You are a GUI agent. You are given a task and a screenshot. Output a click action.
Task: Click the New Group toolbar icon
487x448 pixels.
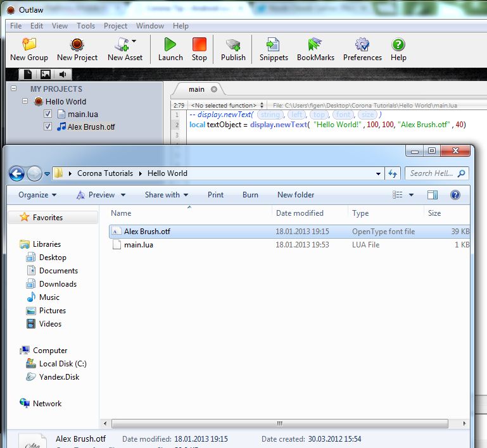tap(29, 44)
